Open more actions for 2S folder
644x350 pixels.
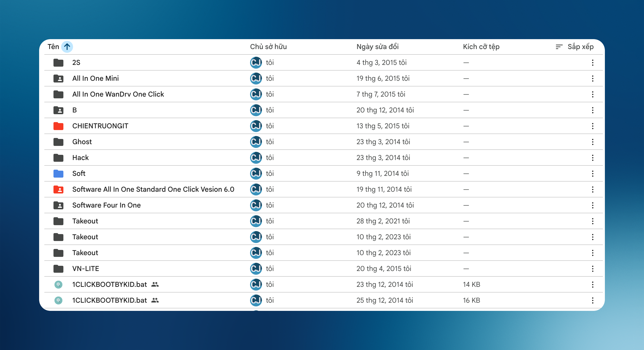(592, 63)
